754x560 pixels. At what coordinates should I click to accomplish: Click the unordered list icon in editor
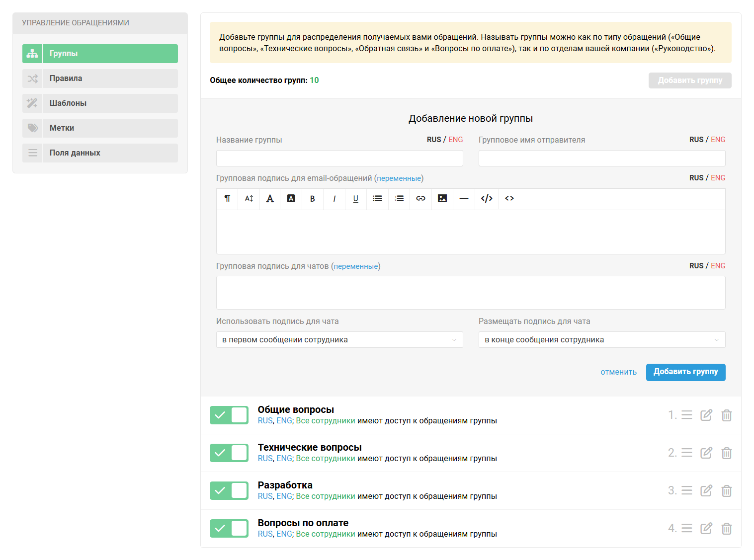click(x=377, y=199)
